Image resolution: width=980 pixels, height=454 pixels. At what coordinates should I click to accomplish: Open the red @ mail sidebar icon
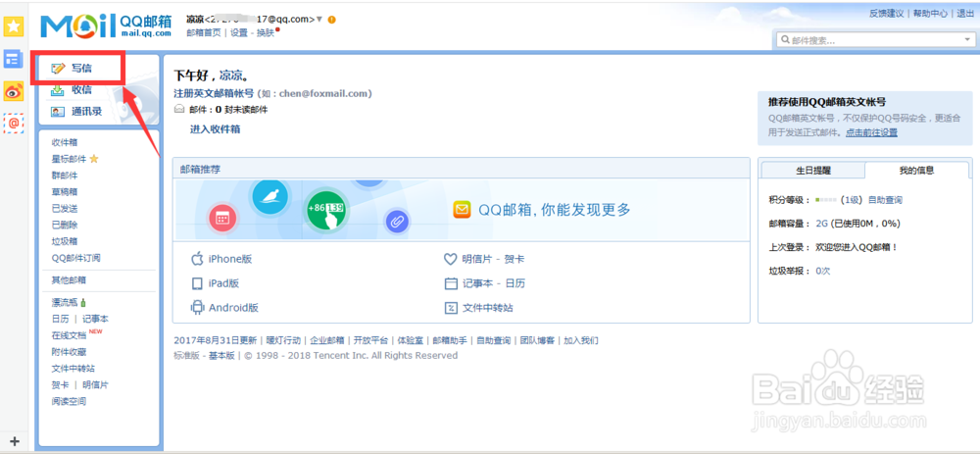[x=14, y=124]
